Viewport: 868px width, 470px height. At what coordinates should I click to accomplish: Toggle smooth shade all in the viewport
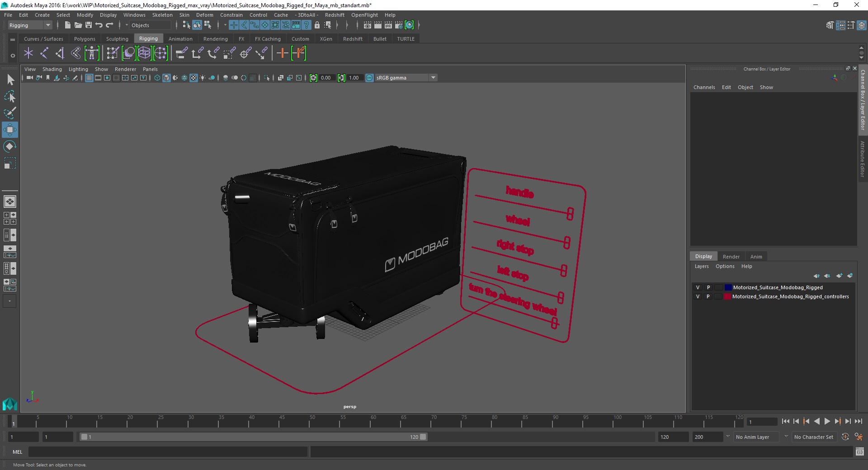[166, 78]
